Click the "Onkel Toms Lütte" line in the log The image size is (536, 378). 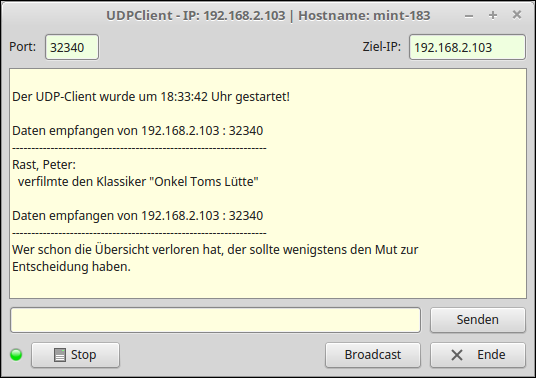pos(138,181)
